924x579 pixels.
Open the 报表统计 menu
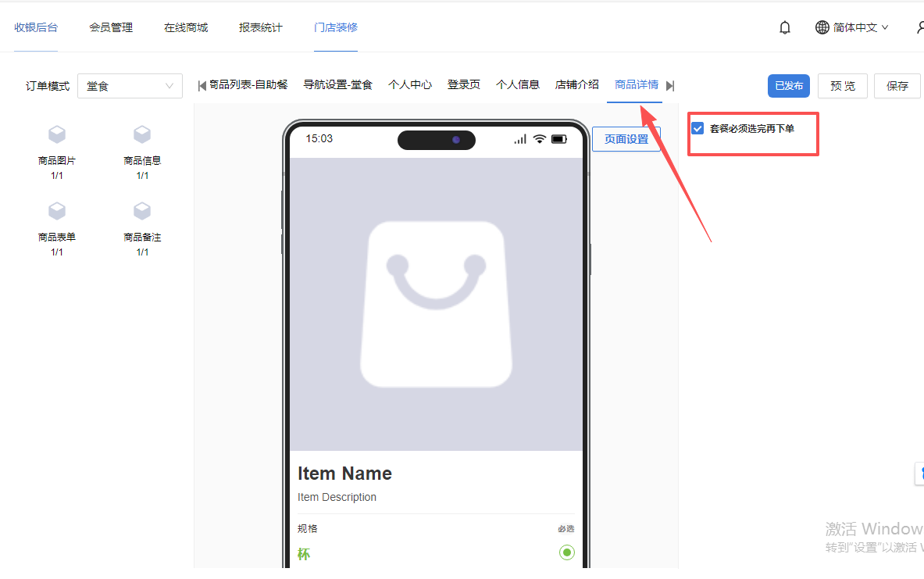pyautogui.click(x=261, y=27)
